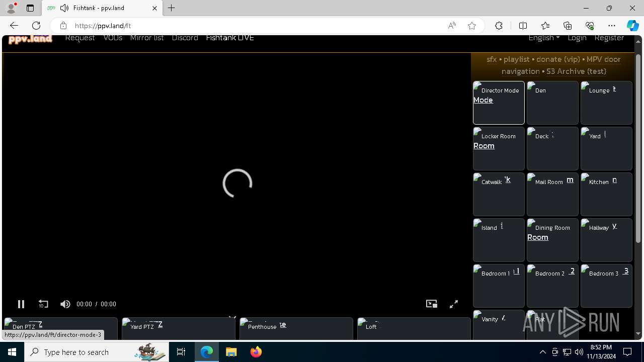Screen dimensions: 644x362
Task: Open the Login page
Action: 577,38
